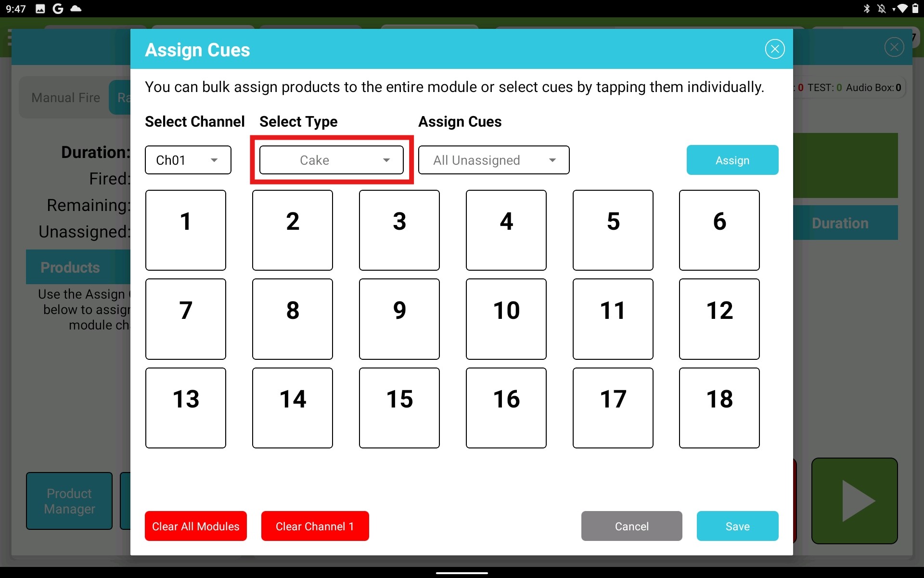Open the Products tab
Screen dimensions: 924x578
tap(70, 267)
